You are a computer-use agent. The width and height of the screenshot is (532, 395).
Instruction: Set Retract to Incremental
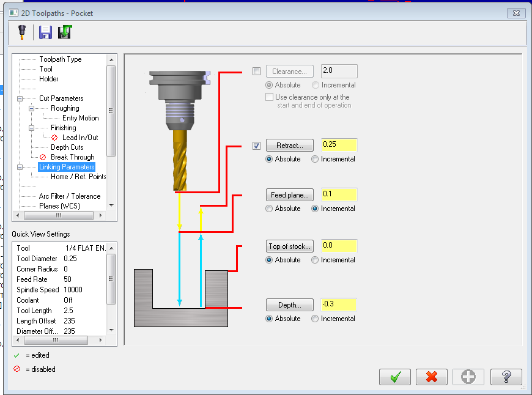pos(315,159)
